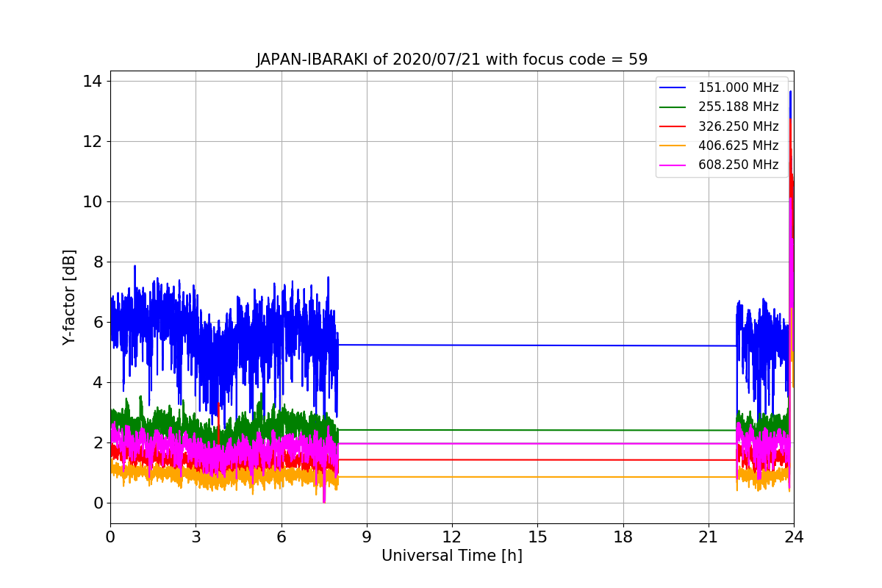
Task: Click the x-axis tick label 15
Action: pyautogui.click(x=537, y=537)
